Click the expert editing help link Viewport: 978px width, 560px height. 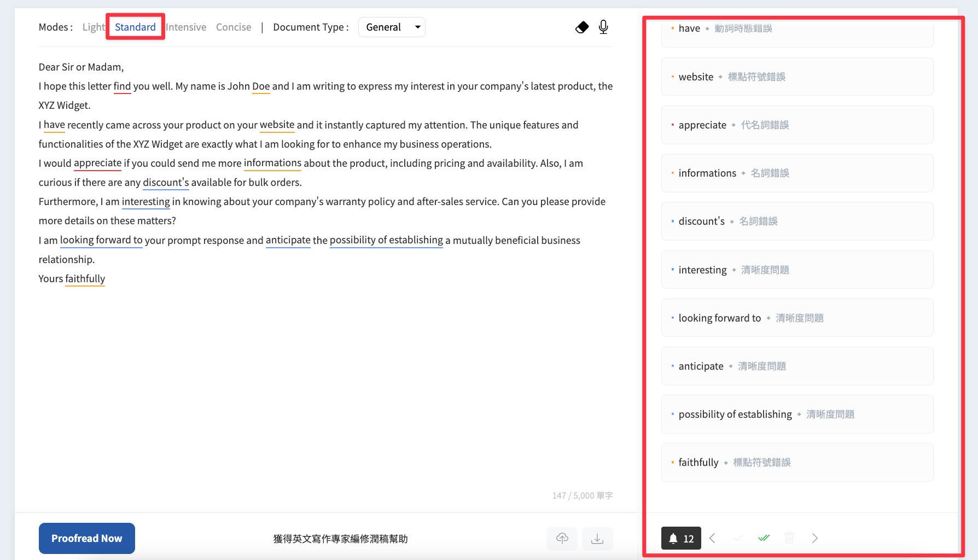click(x=341, y=539)
